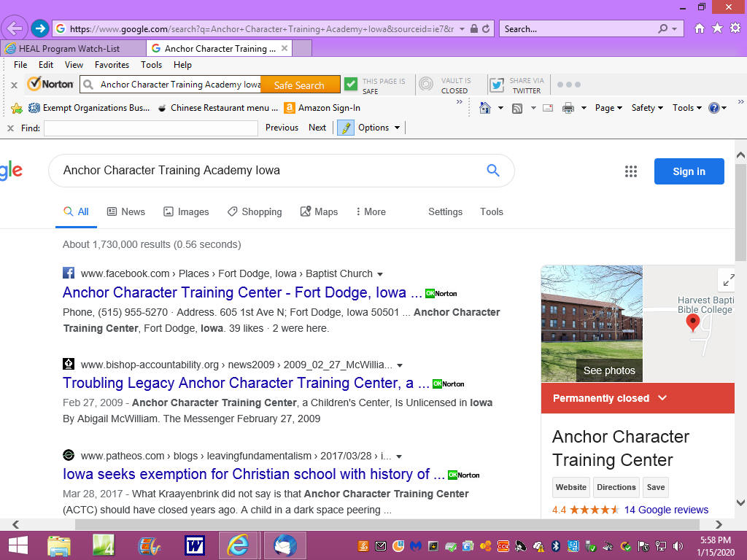Click the Add to Favorites bar star
This screenshot has width=747, height=560.
17,108
